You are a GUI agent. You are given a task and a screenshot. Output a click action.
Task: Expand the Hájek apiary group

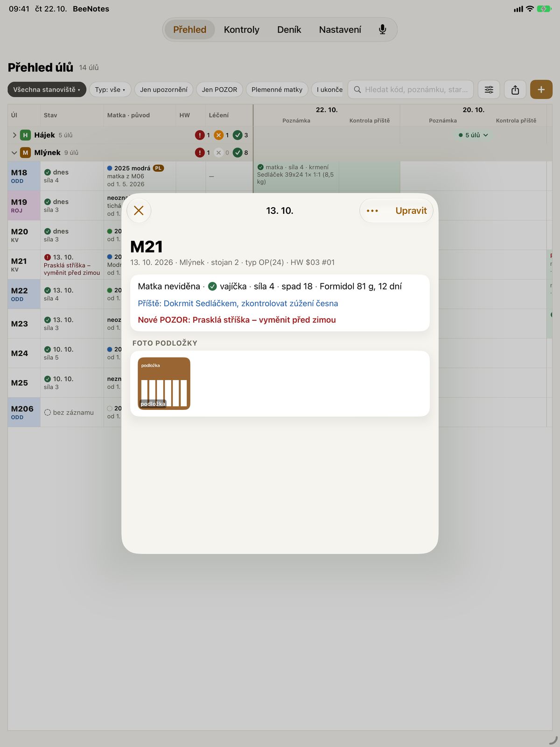(x=14, y=135)
